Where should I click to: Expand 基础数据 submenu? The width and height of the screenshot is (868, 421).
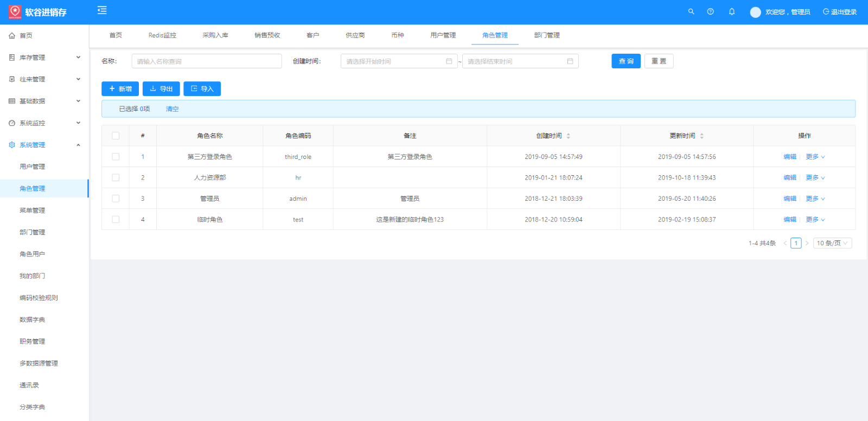coord(78,101)
